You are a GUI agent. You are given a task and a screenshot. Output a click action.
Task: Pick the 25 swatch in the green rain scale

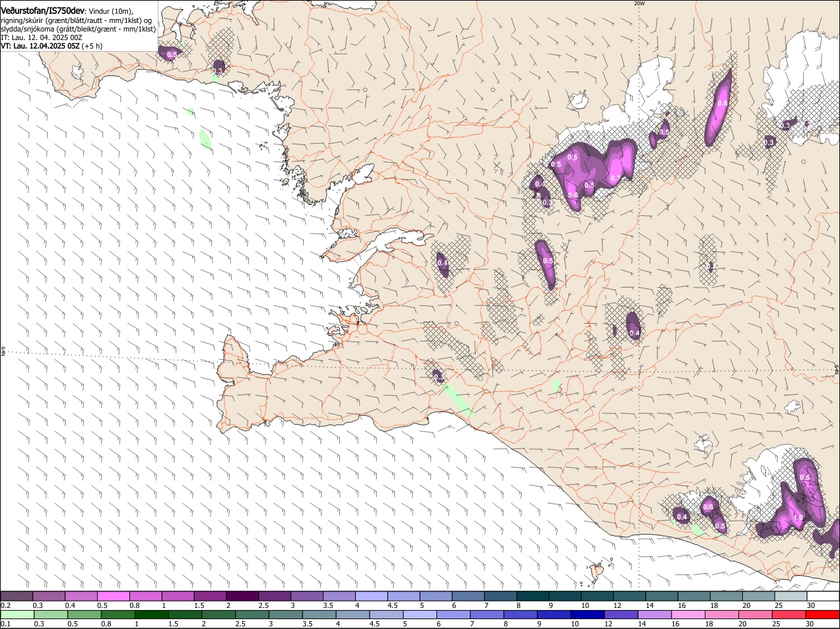[788, 615]
